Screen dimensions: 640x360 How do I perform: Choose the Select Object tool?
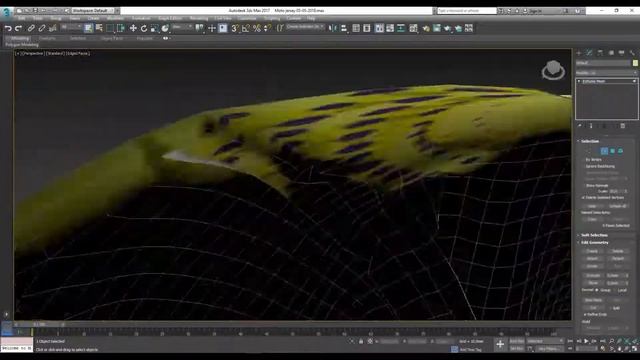(89, 28)
